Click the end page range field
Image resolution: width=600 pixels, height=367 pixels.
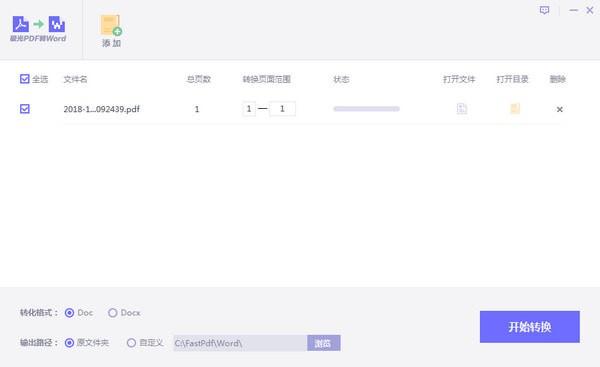click(282, 109)
